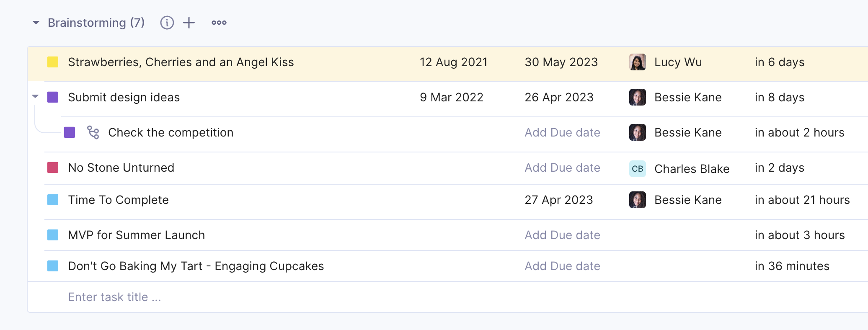Click Bessie Kane's avatar on Time To Complete
This screenshot has height=330, width=868.
[637, 200]
